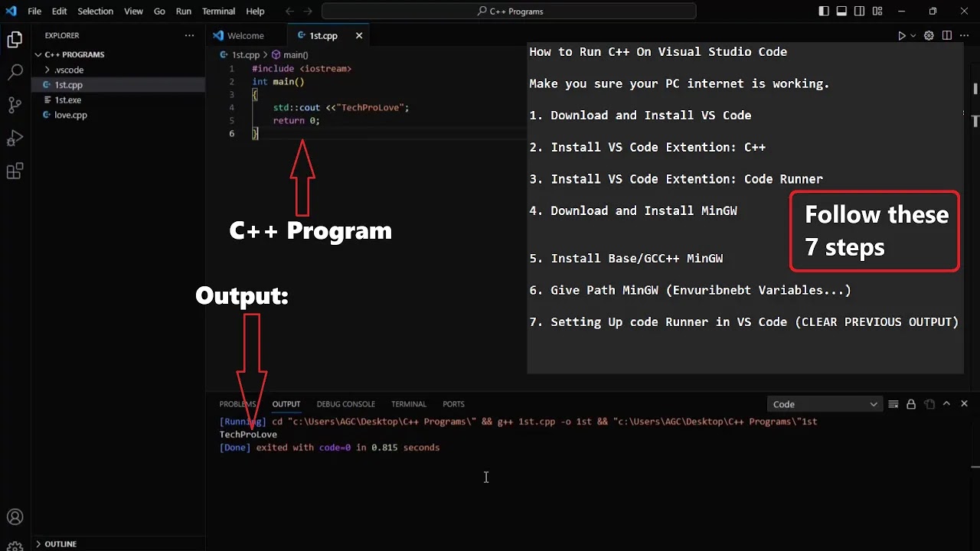Open the Extensions view
This screenshot has width=980, height=551.
click(x=15, y=171)
